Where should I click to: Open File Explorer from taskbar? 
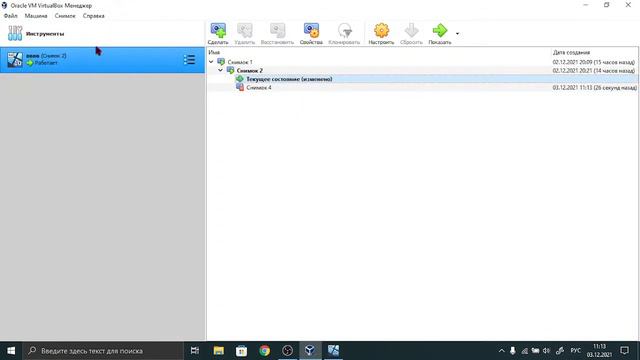[219, 351]
